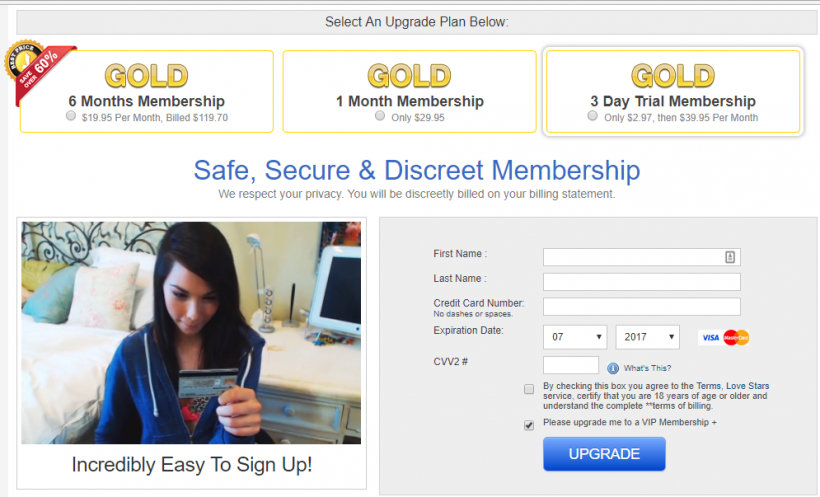The width and height of the screenshot is (820, 497).
Task: Open the expiration year dropdown showing 2017
Action: tap(647, 337)
